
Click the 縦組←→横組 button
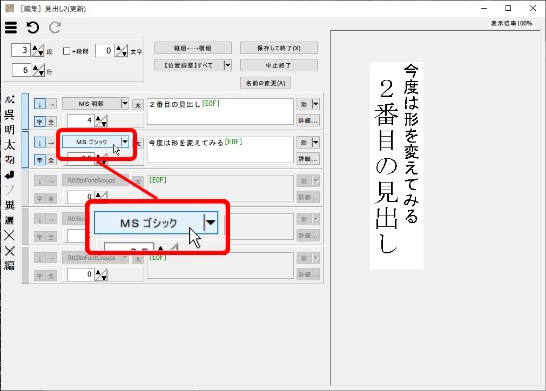(193, 48)
